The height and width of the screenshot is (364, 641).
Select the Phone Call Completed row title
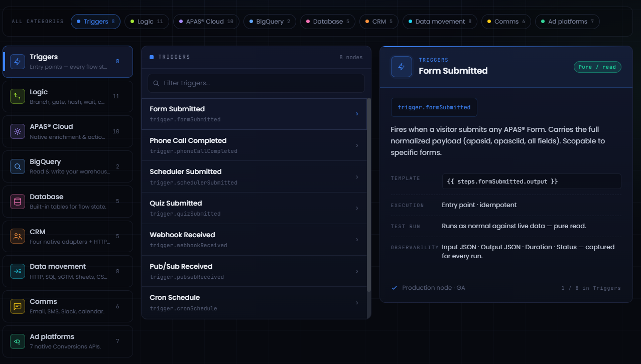[x=188, y=141]
